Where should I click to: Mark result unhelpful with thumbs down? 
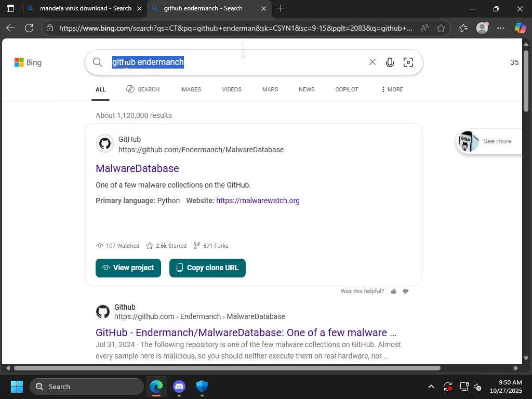point(405,291)
